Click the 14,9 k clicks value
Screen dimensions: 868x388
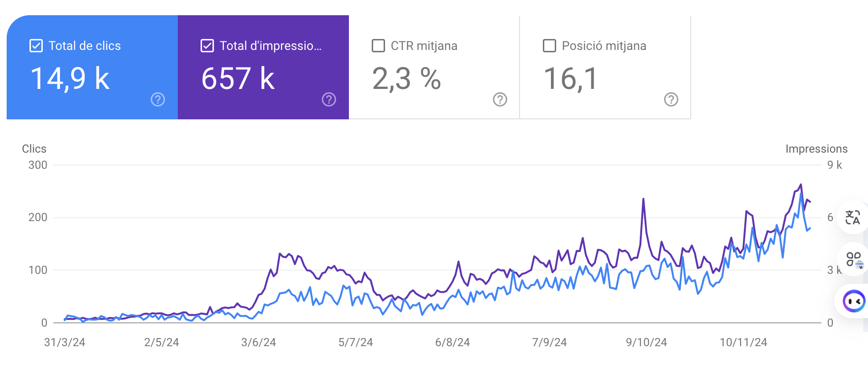click(70, 78)
